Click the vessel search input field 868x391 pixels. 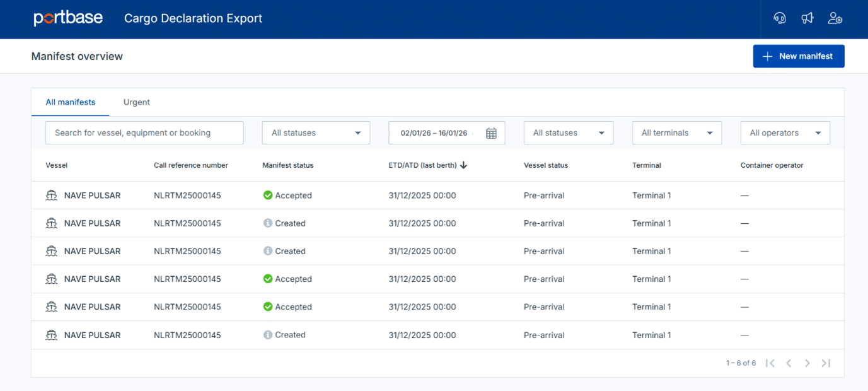pyautogui.click(x=144, y=133)
